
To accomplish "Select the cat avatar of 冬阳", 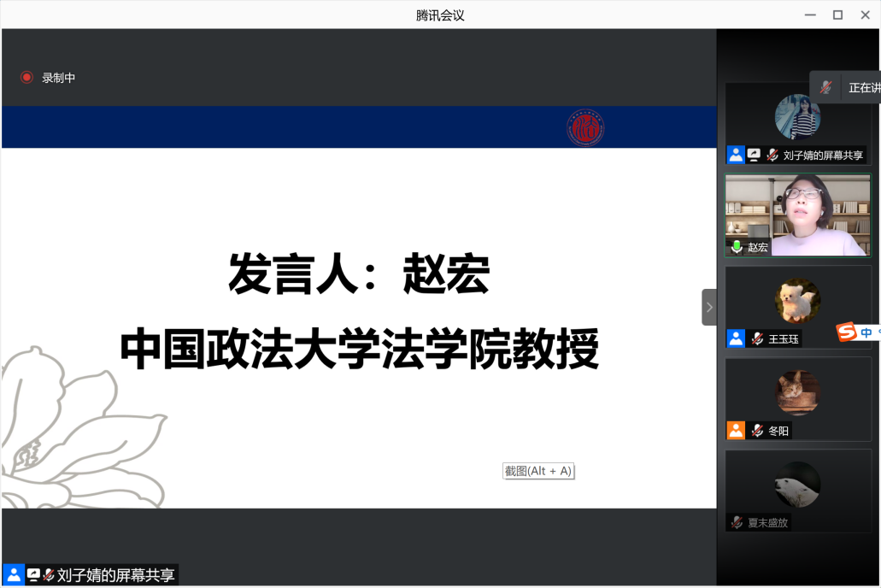I will point(797,392).
